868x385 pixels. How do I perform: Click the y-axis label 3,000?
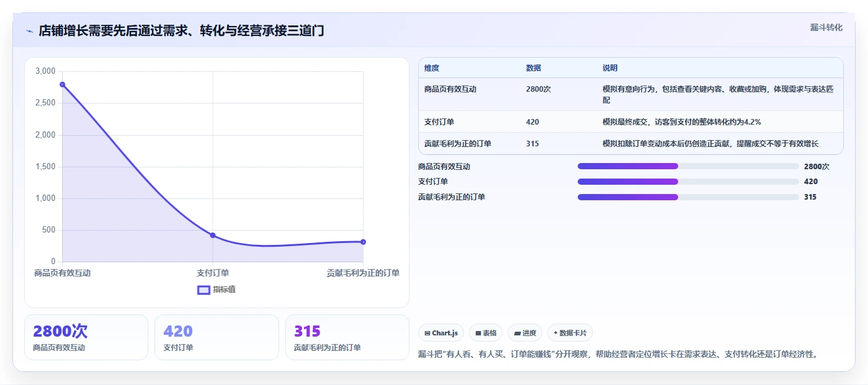click(45, 71)
